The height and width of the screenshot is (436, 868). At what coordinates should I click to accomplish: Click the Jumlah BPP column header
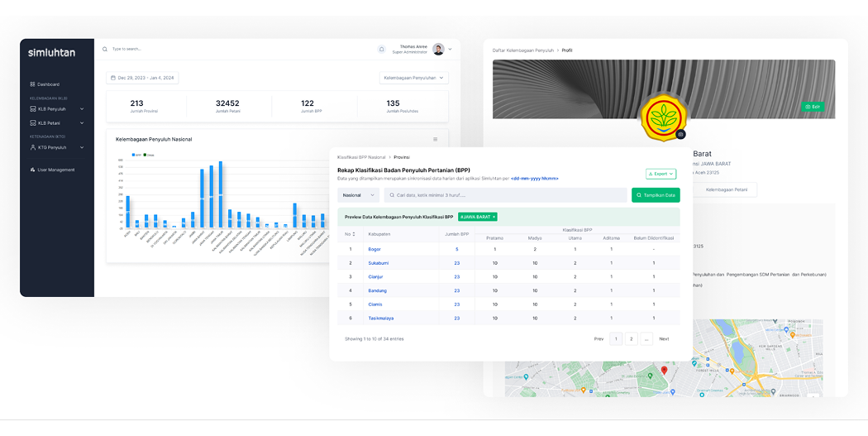click(x=456, y=234)
